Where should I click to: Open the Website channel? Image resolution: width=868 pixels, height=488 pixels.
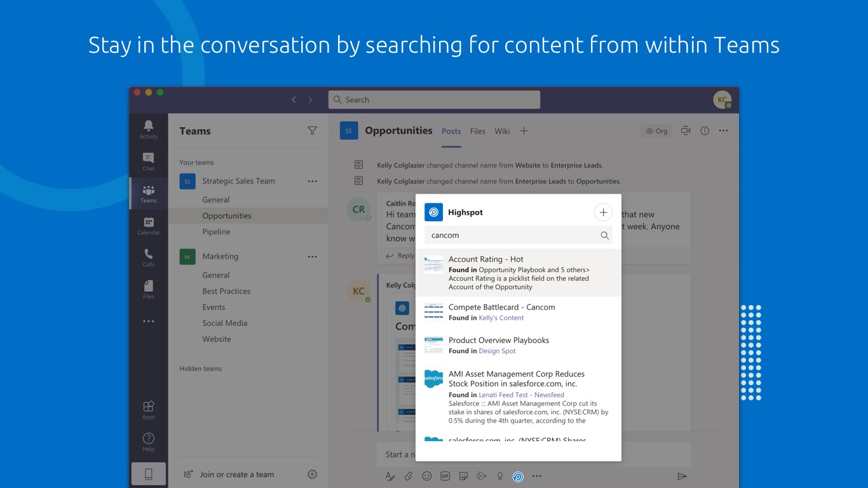(x=217, y=339)
